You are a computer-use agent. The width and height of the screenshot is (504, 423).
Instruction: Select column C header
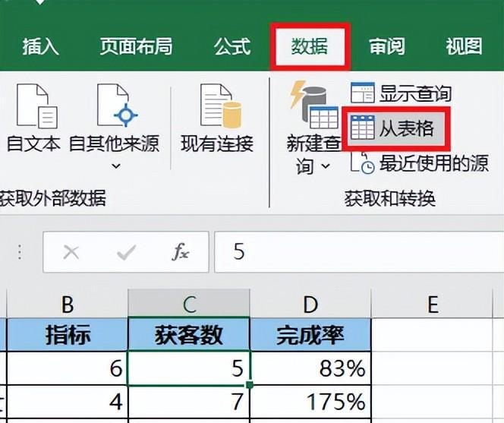tap(189, 303)
